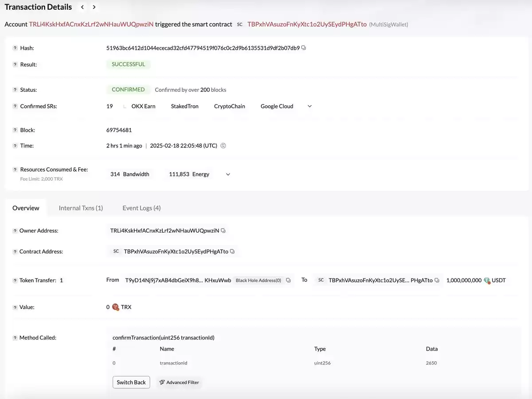
Task: Click help icon beside Token Transfer
Action: 15,280
